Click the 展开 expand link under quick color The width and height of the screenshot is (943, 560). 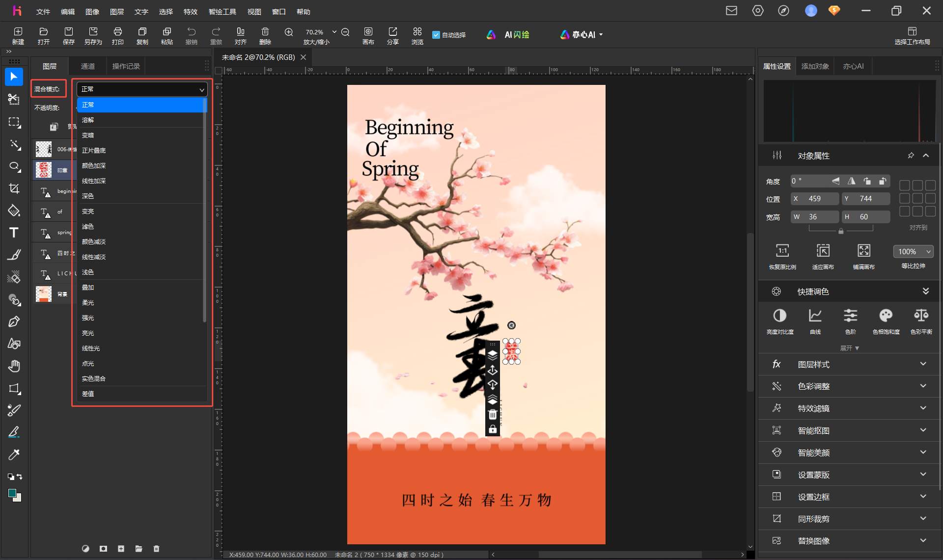[850, 348]
